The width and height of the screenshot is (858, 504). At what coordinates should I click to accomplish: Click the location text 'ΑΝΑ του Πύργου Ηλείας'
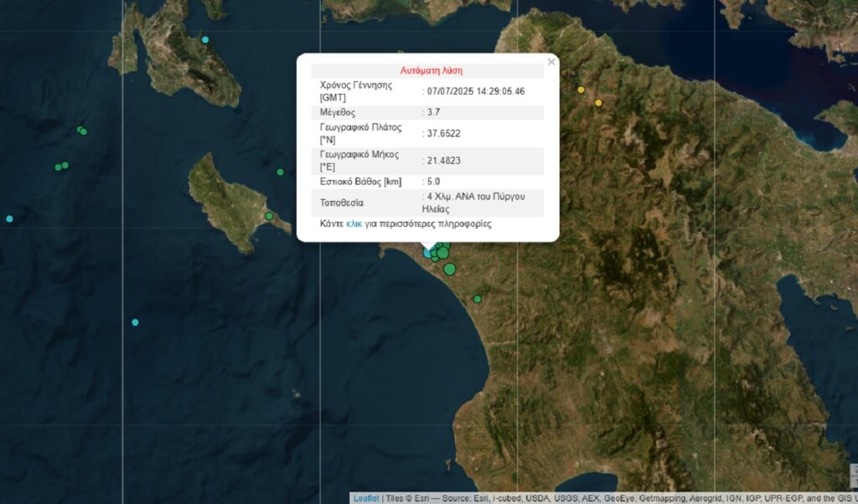(474, 202)
